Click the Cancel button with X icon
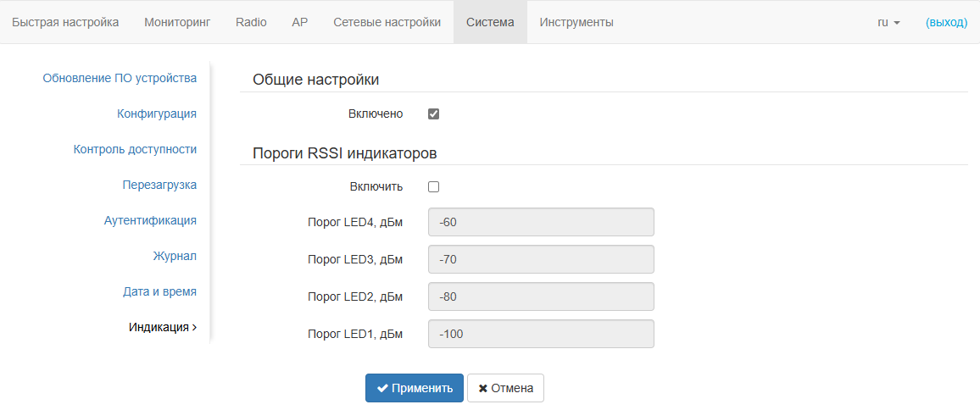Viewport: 980px width, 410px height. pyautogui.click(x=505, y=388)
